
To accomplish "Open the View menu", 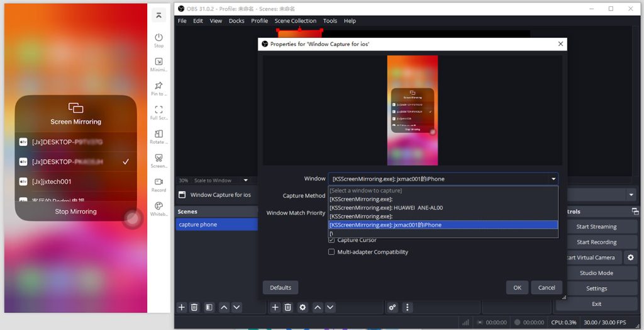I will 216,21.
